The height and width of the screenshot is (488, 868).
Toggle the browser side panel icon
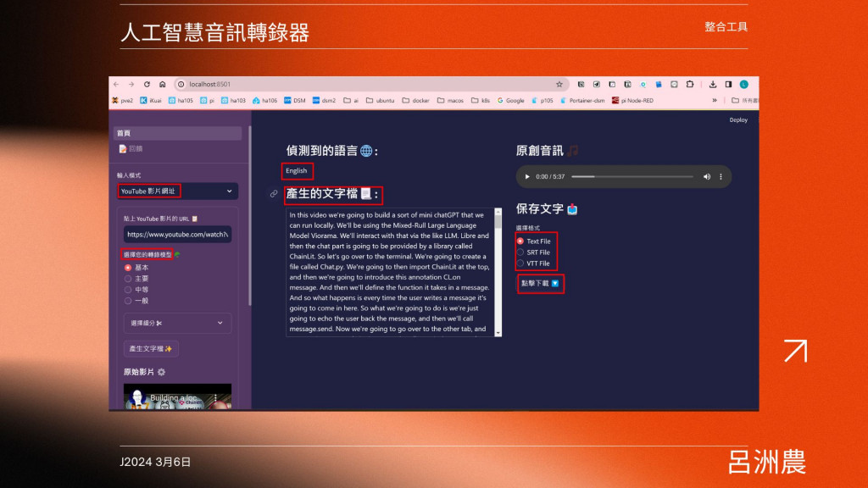(x=728, y=84)
